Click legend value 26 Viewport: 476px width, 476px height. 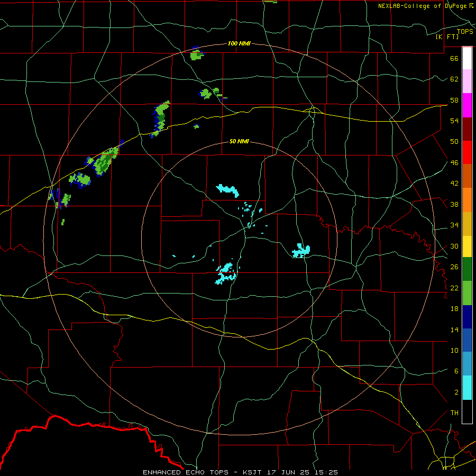(x=454, y=267)
